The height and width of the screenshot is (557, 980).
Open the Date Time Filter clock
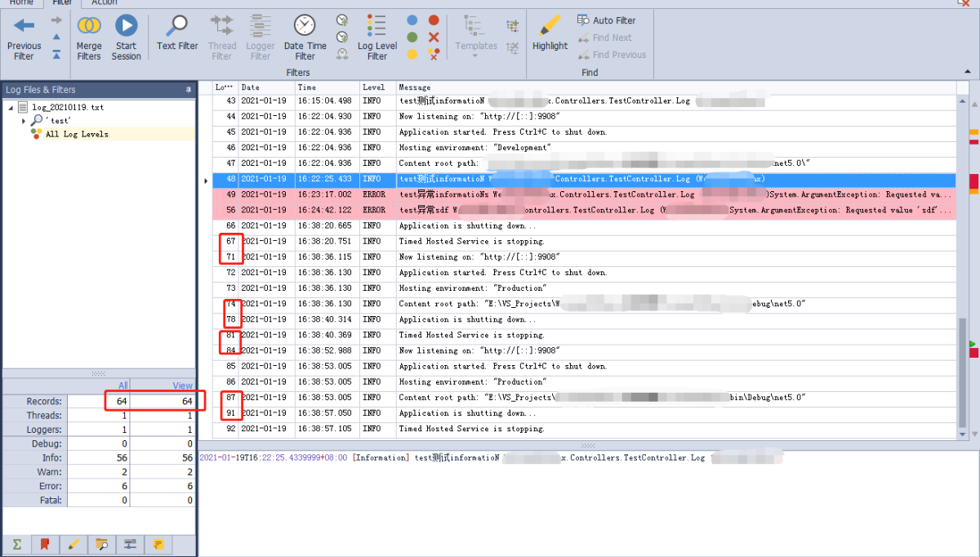305,38
